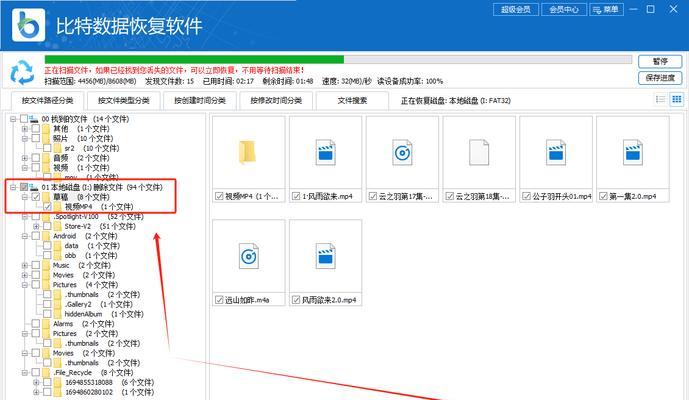Pause scanning with 暂停 button
The image size is (689, 400).
(660, 61)
